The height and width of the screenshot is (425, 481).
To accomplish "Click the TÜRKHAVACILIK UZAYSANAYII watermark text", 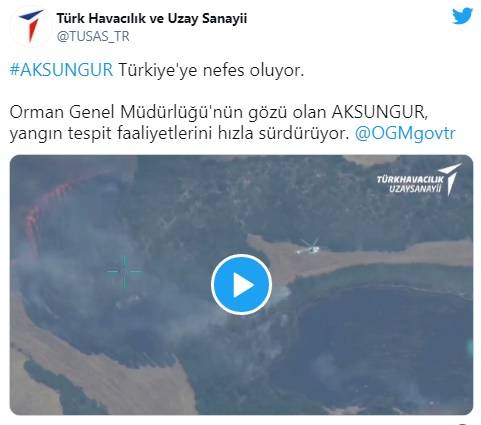I will click(410, 184).
